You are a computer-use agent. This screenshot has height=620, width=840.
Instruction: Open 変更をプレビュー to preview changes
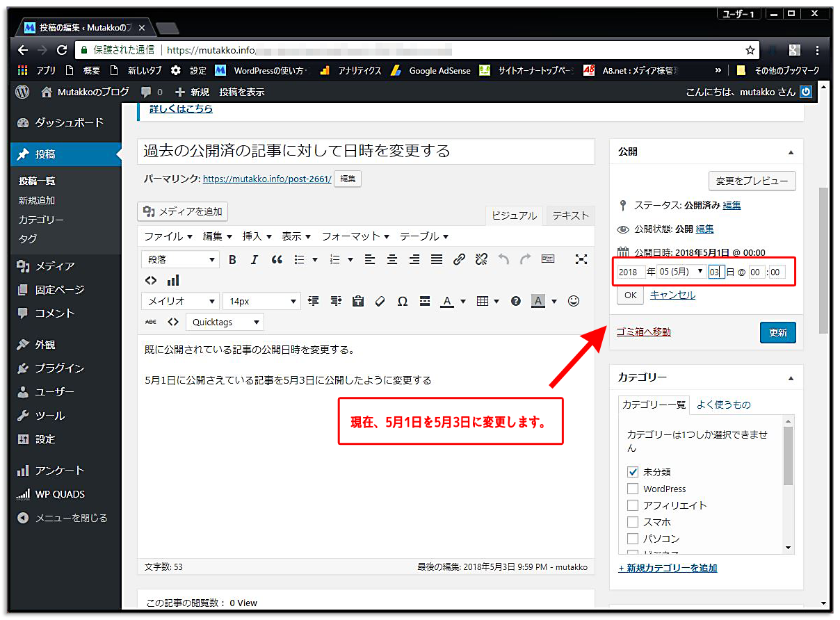click(x=752, y=181)
